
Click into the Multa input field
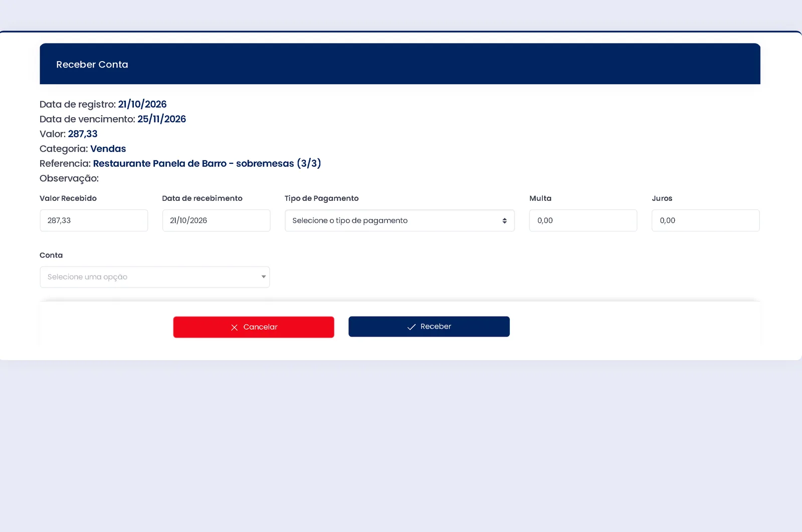click(583, 220)
